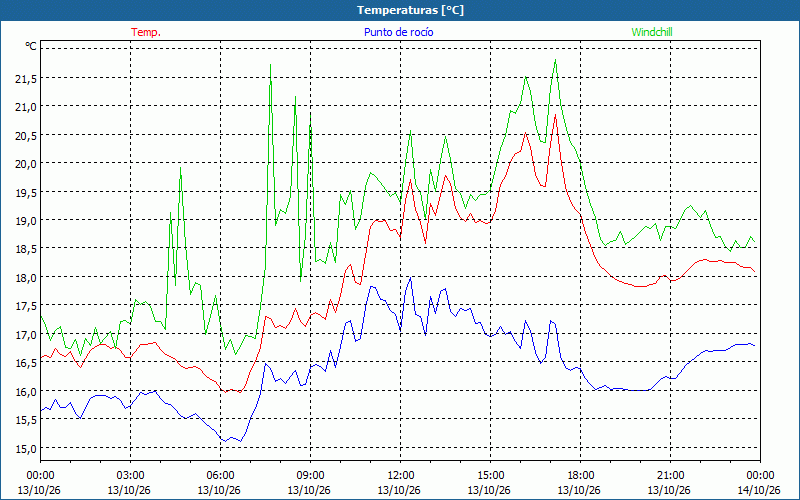Click the 15:00 time axis label
Screen dimensions: 800x500
490,475
